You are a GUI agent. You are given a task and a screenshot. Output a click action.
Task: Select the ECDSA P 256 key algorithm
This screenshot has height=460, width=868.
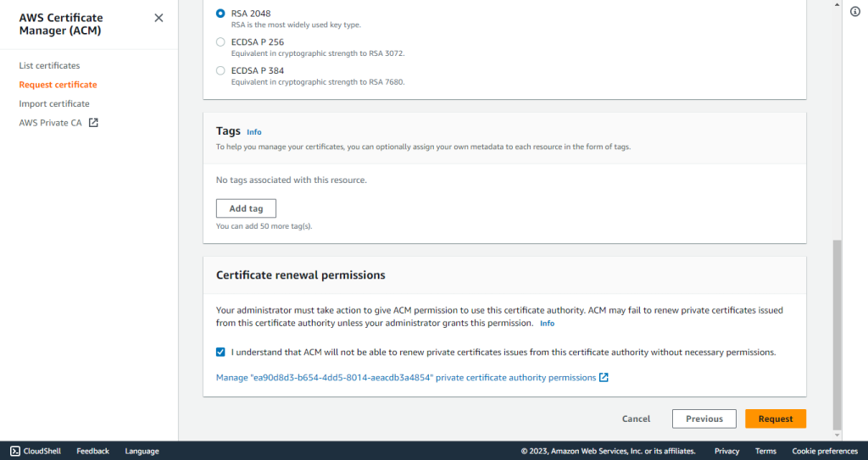coord(220,42)
